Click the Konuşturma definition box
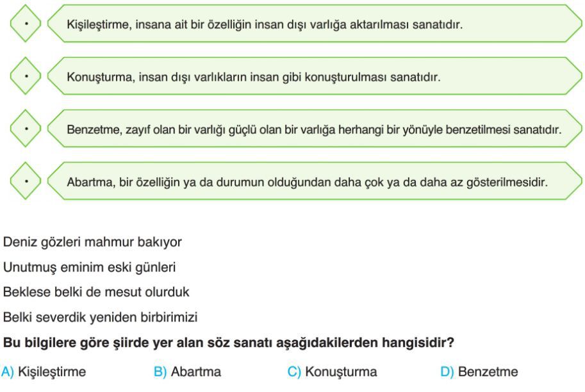The image size is (585, 392). (315, 76)
